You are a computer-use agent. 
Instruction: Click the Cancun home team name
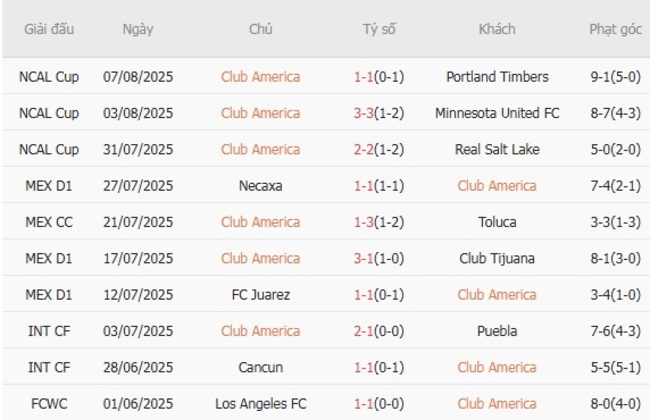click(260, 367)
